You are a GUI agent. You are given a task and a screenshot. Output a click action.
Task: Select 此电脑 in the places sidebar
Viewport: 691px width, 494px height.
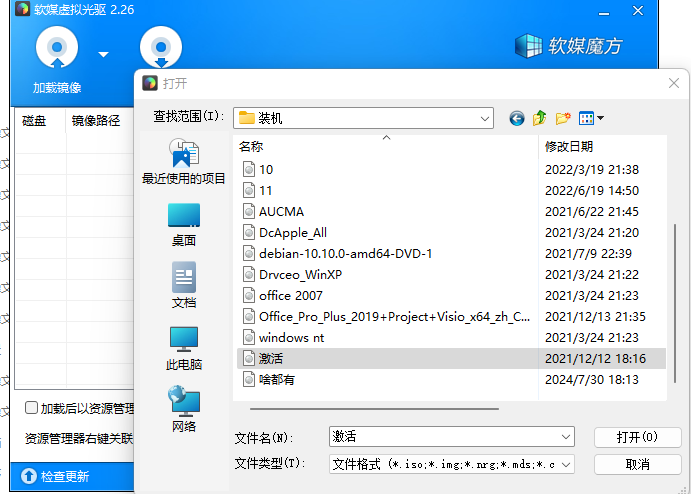[184, 349]
